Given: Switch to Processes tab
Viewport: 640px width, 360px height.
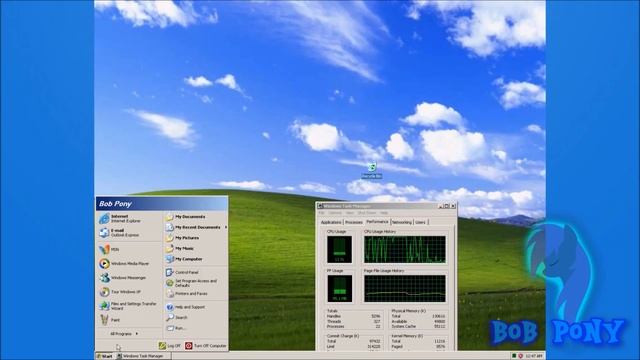Looking at the screenshot, I should [353, 222].
